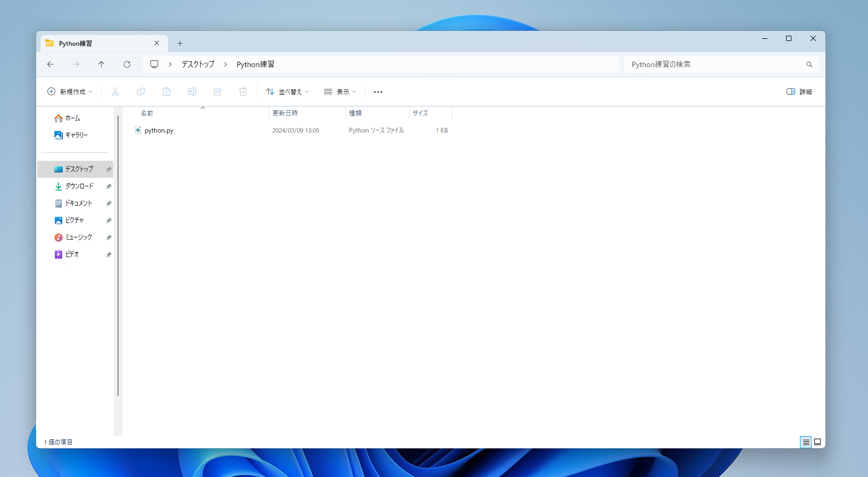The image size is (868, 477).
Task: Click the Python練習 breadcrumb
Action: point(255,64)
